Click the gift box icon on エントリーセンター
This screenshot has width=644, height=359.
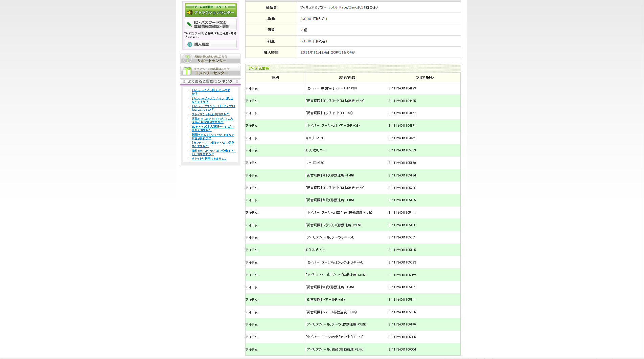point(187,71)
